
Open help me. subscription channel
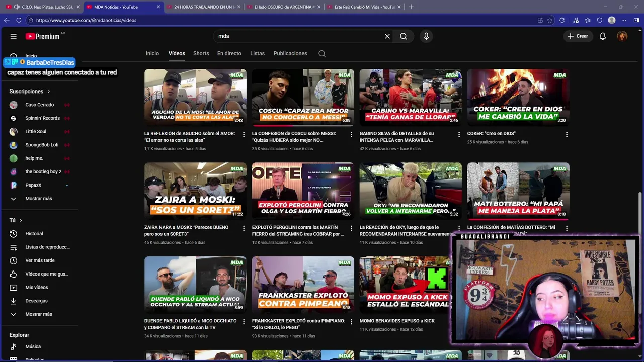39,158
